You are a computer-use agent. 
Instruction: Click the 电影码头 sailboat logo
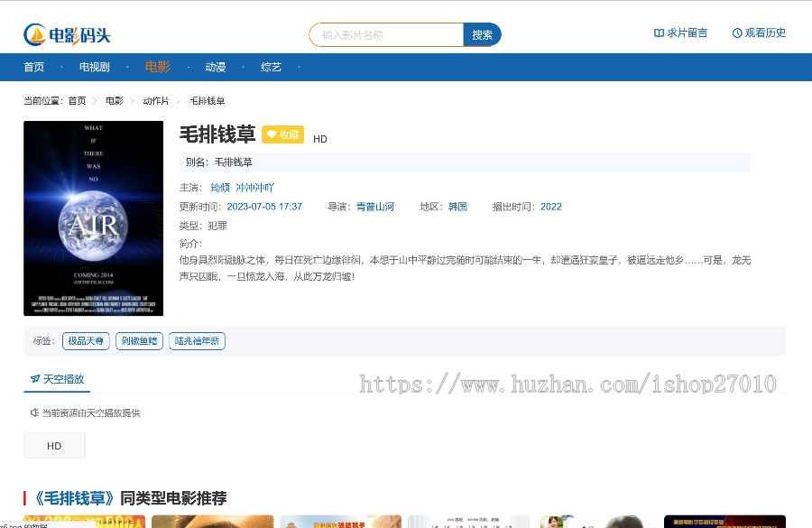point(68,34)
